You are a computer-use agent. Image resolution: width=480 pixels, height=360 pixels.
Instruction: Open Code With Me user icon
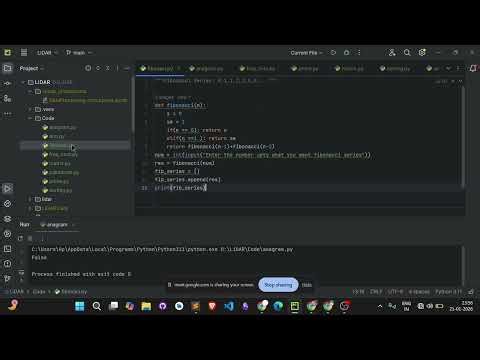392,53
